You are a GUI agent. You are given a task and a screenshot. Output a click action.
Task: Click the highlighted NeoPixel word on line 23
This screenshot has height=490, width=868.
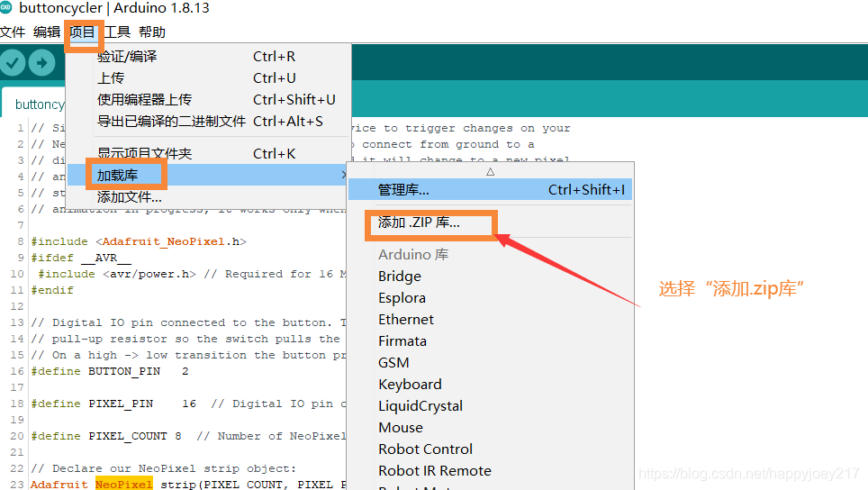click(123, 485)
